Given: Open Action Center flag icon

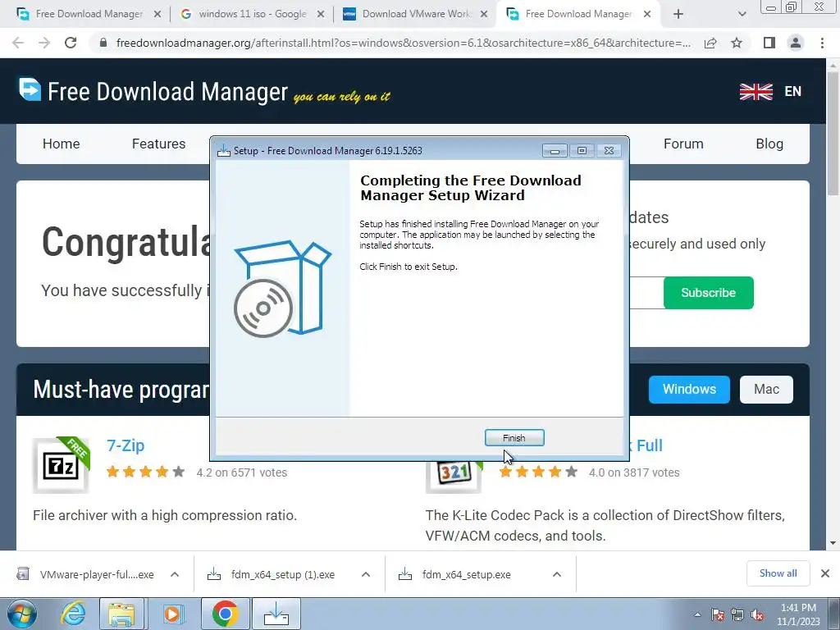Looking at the screenshot, I should [718, 615].
